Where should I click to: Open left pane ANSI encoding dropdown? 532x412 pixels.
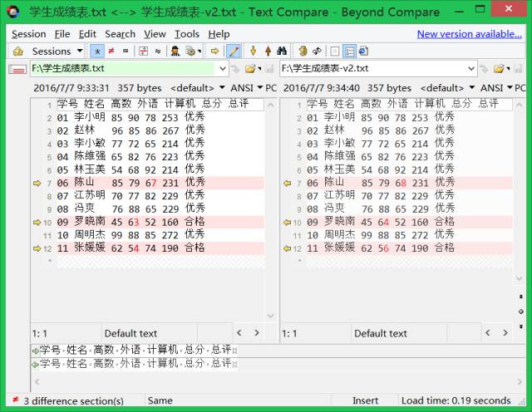247,88
